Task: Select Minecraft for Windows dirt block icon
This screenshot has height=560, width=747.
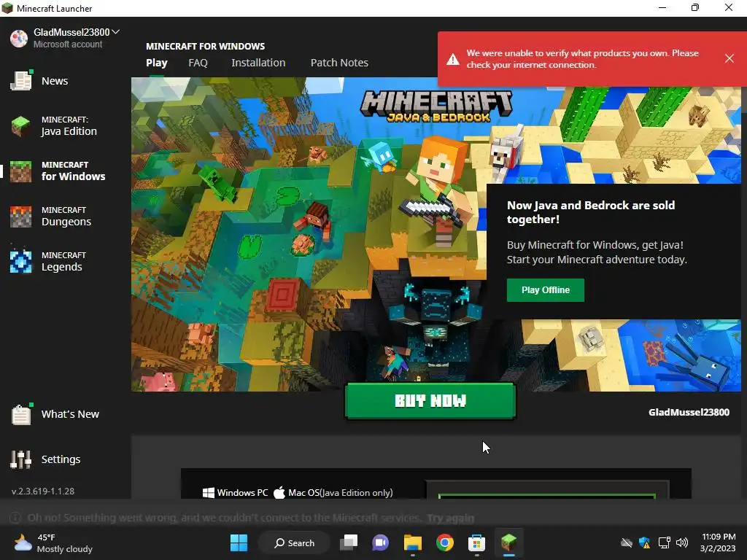Action: [x=21, y=171]
